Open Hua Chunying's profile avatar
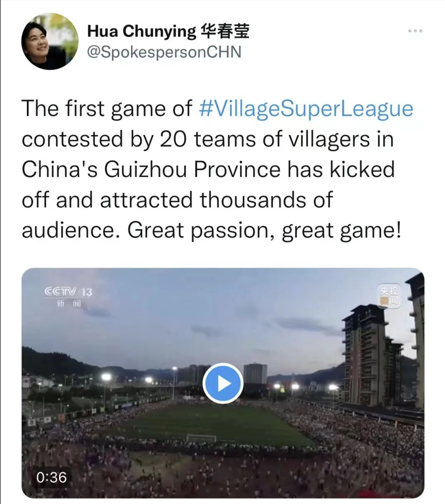This screenshot has height=504, width=445. click(x=50, y=42)
